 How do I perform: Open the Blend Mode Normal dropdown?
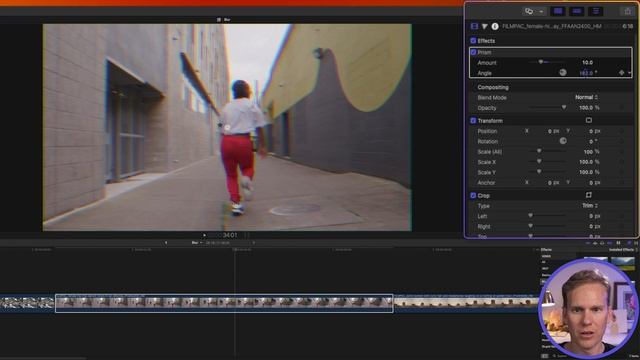(x=587, y=97)
